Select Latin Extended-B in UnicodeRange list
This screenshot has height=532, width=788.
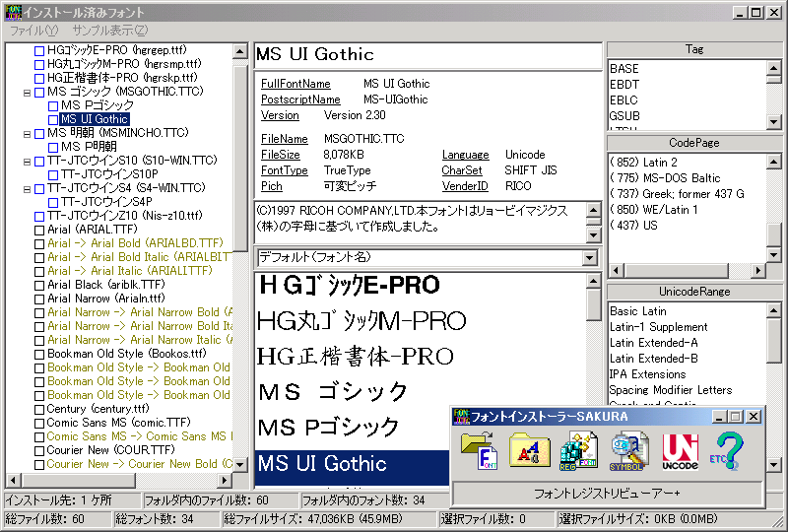pos(653,359)
